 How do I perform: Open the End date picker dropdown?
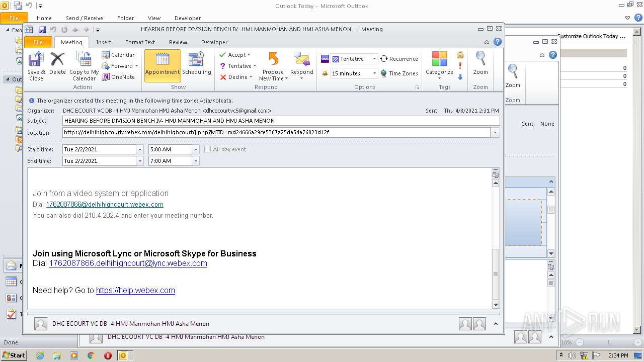[140, 161]
